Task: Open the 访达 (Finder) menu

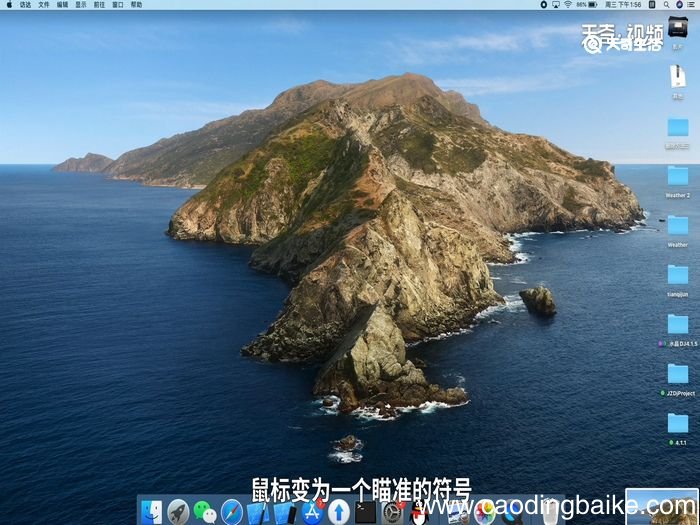Action: pyautogui.click(x=25, y=5)
